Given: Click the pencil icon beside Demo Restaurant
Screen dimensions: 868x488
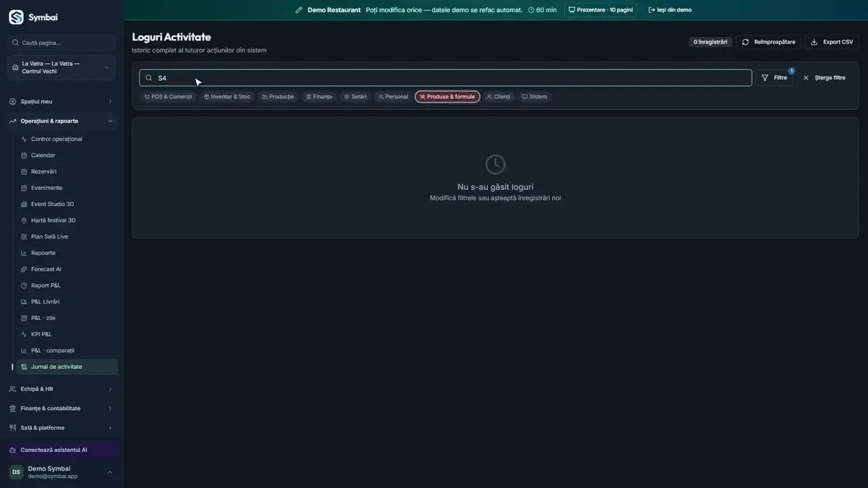Looking at the screenshot, I should [299, 10].
